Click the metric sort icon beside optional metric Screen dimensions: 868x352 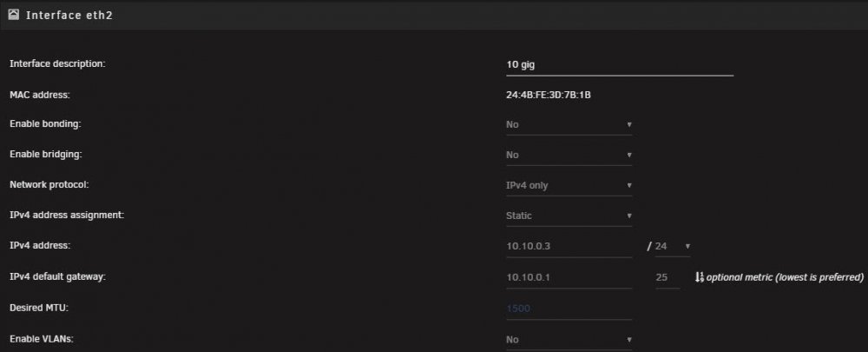(x=699, y=277)
